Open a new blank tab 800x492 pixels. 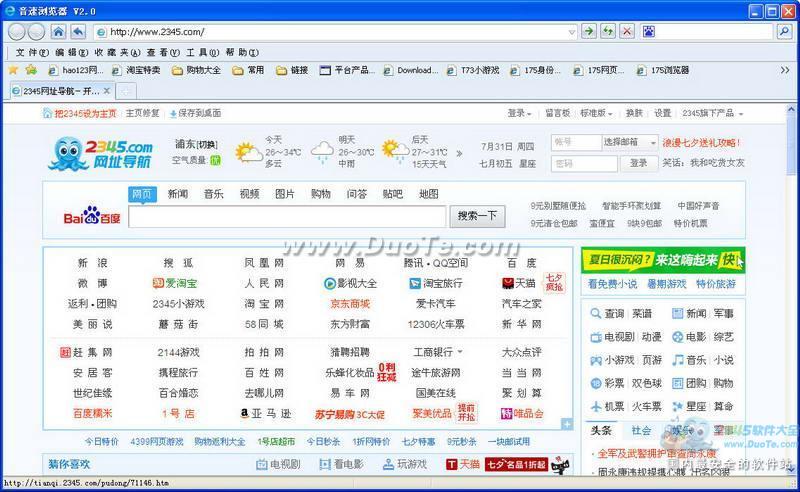(126, 91)
